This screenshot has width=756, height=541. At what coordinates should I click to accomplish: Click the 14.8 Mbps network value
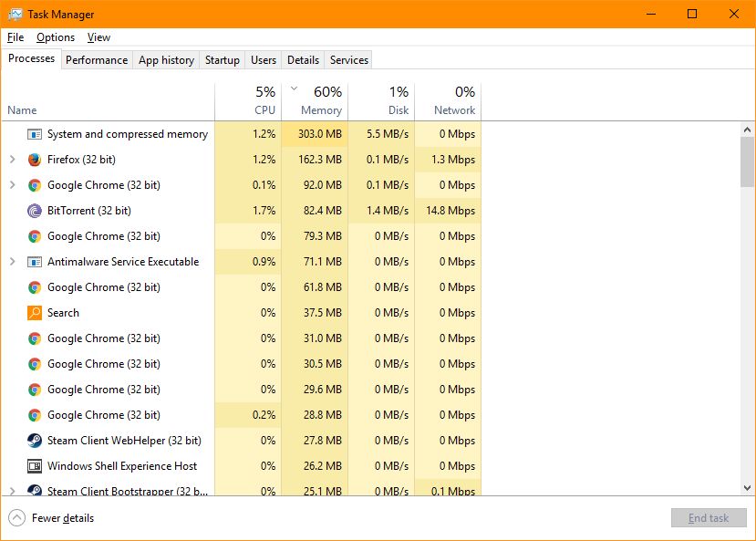(450, 211)
